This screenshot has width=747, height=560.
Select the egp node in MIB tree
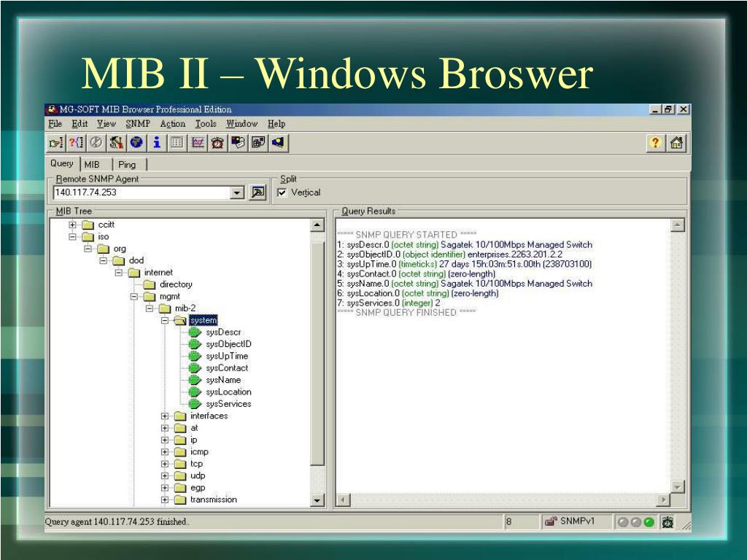(x=198, y=488)
